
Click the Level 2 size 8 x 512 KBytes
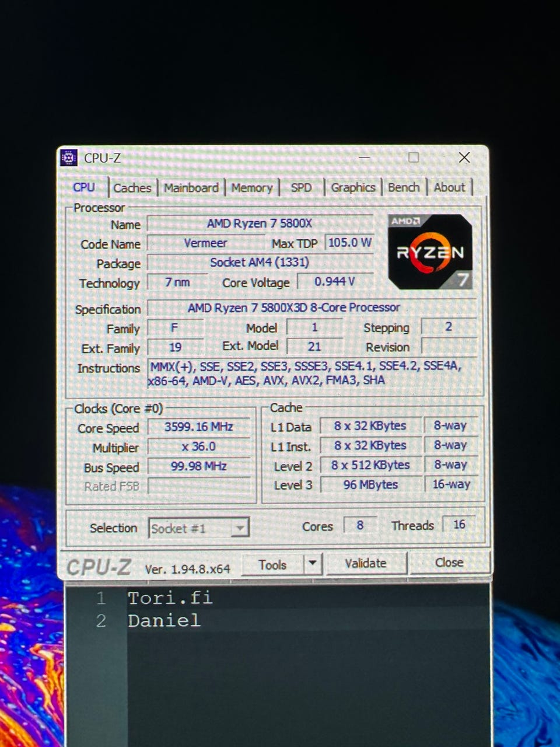(370, 465)
